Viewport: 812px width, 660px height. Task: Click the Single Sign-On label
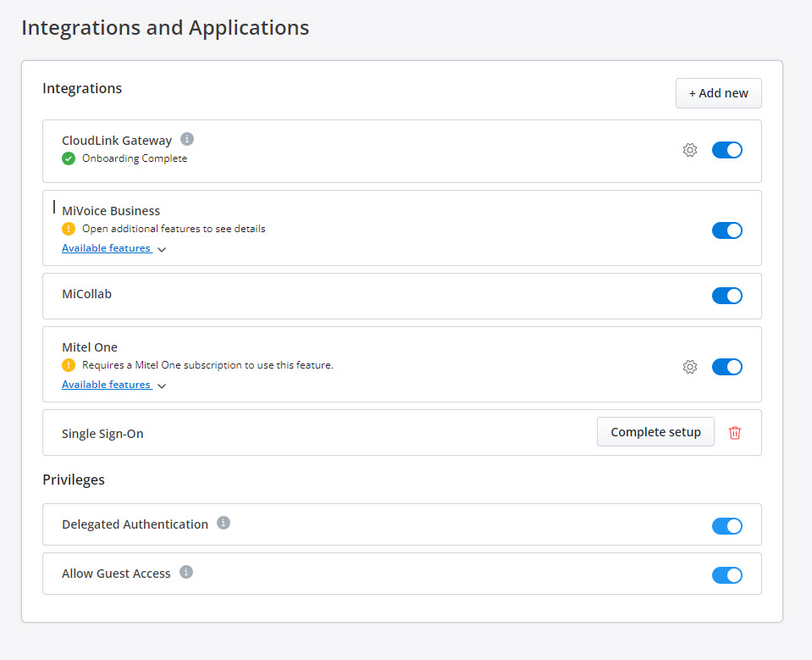coord(102,434)
